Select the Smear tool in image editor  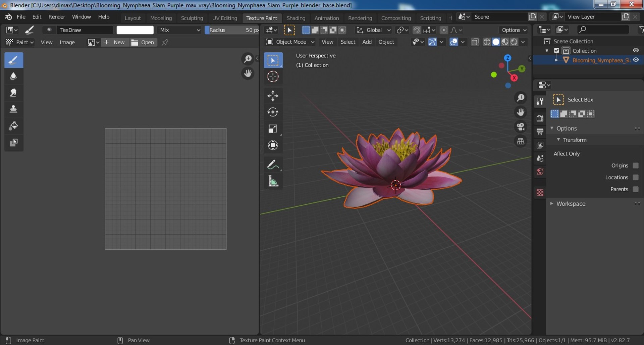click(x=14, y=93)
